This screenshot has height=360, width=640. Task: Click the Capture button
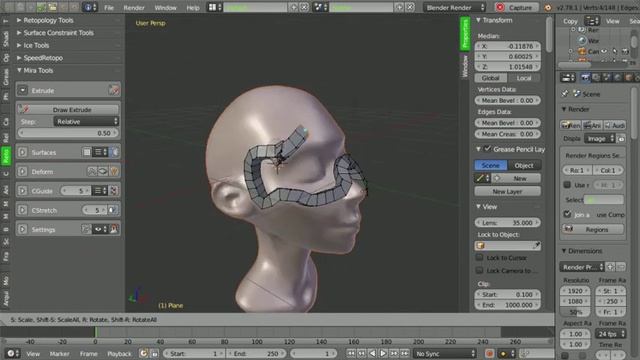(516, 7)
